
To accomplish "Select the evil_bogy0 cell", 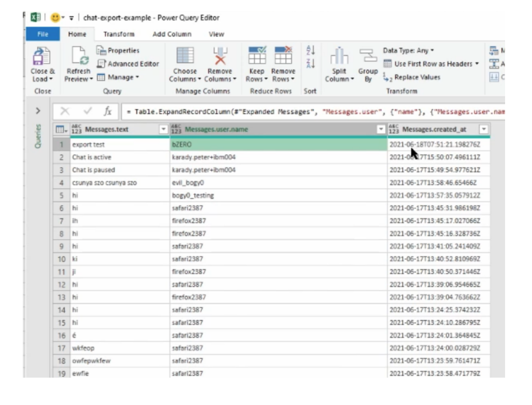I will pos(278,183).
